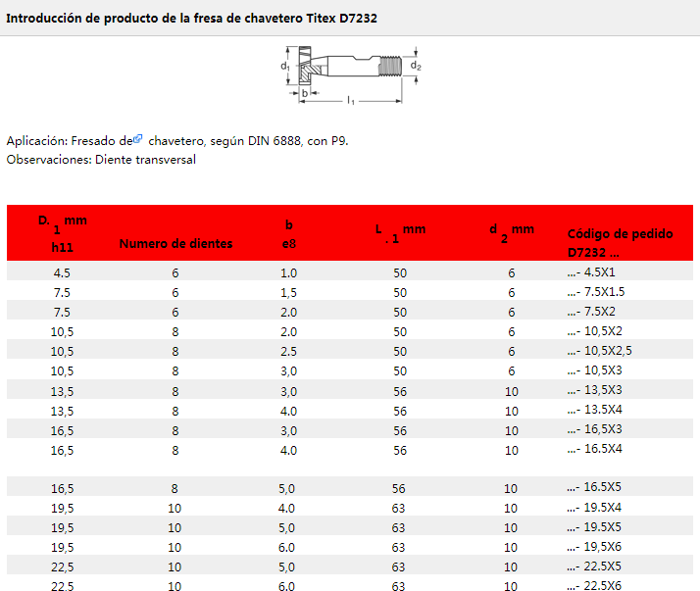Click the '16,5' diameter cell in the 16,5X3 row

(62, 431)
